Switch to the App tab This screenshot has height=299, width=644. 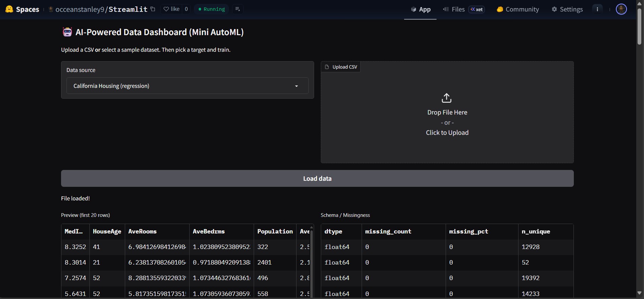coord(420,9)
